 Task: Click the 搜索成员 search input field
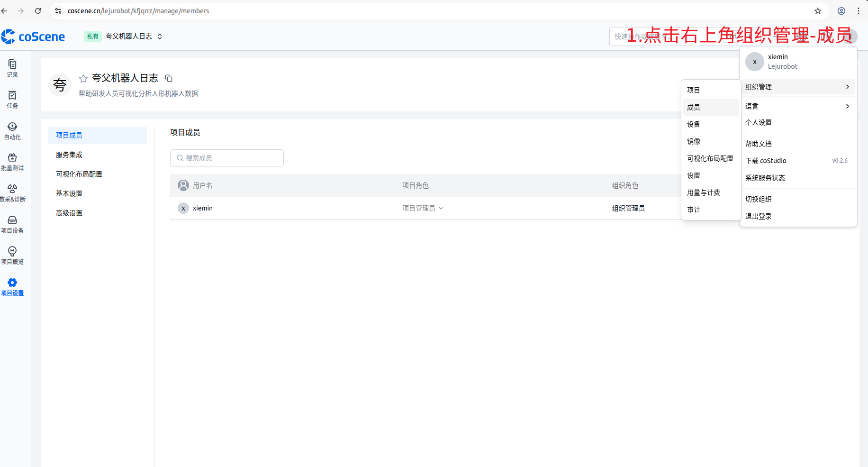(x=227, y=158)
